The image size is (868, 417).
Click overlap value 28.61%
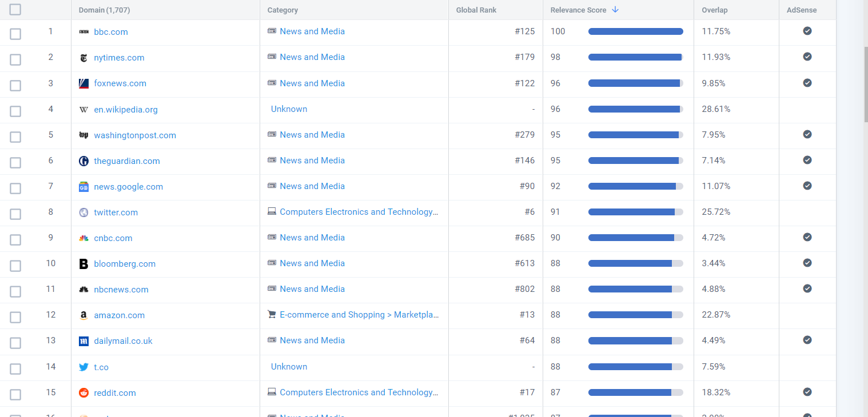point(716,109)
